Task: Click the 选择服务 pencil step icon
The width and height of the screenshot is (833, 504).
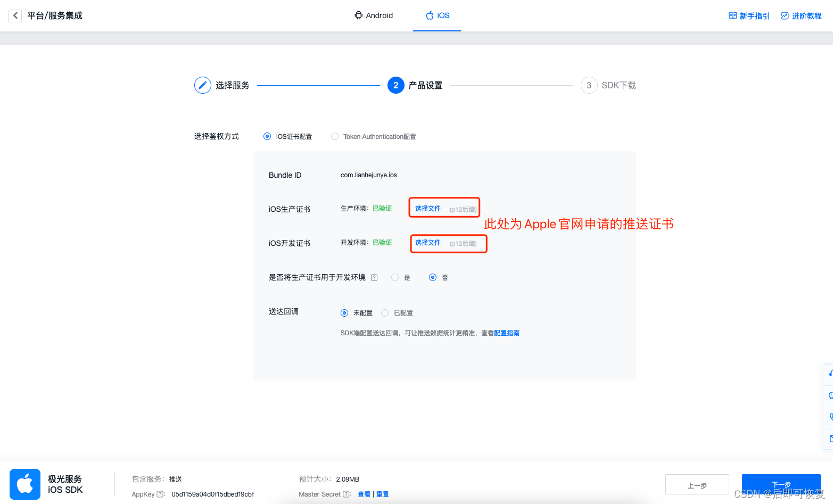Action: 203,85
